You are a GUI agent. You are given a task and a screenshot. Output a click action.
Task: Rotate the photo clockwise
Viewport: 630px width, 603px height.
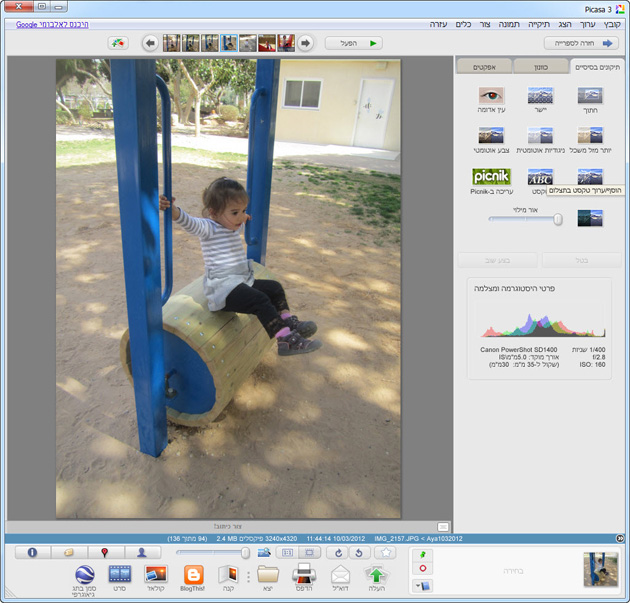click(x=338, y=553)
